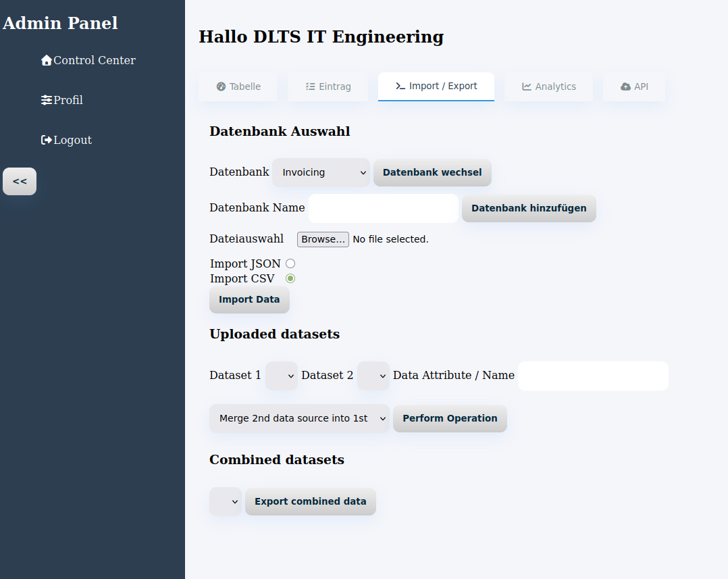
Task: Open the Combined datasets dropdown
Action: pos(226,501)
